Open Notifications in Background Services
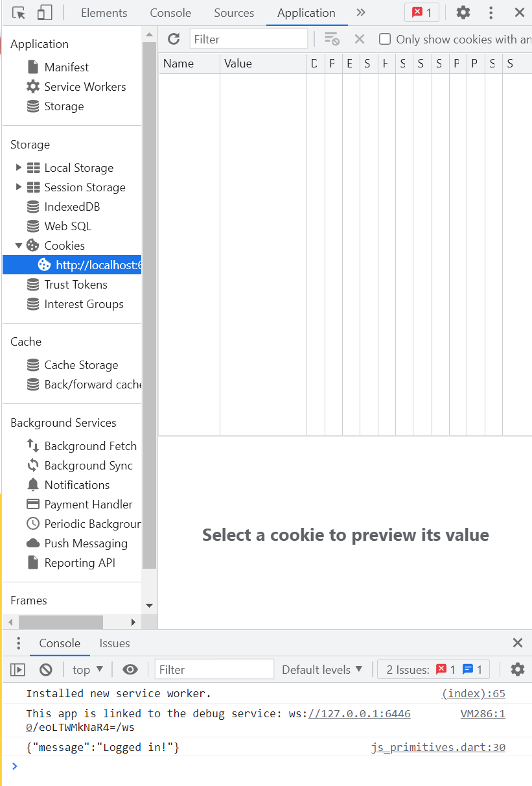Viewport: 532px width, 786px height. click(68, 485)
